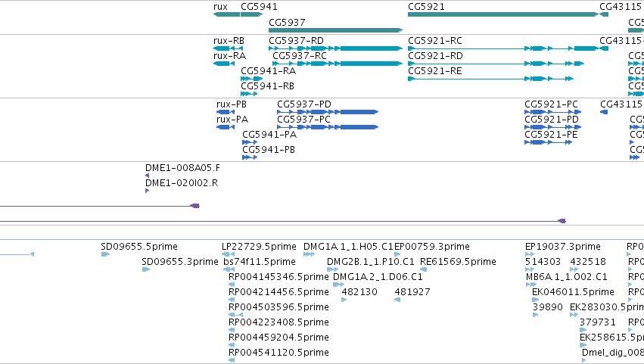Select the CG5921 gene bar
Image resolution: width=644 pixels, height=364 pixels.
coord(503,14)
